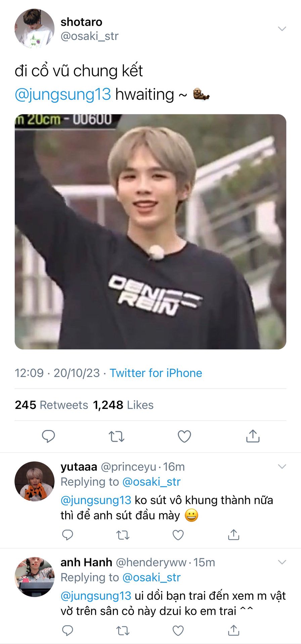301x644 pixels.
Task: Like anh Hanh's reply
Action: [178, 630]
